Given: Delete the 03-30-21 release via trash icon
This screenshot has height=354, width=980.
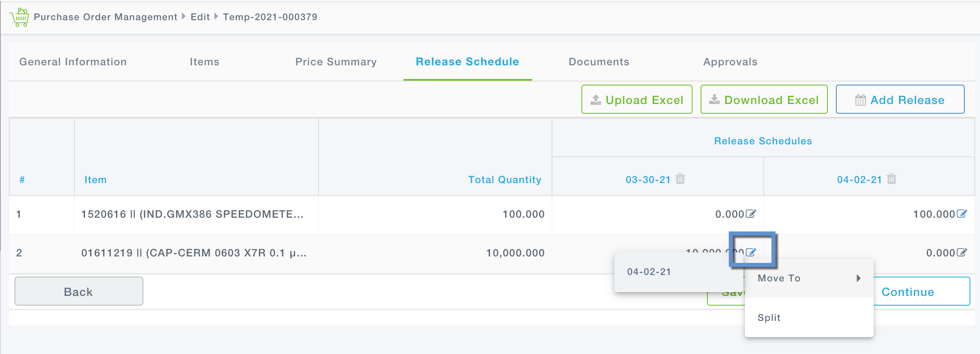Looking at the screenshot, I should coord(680,179).
